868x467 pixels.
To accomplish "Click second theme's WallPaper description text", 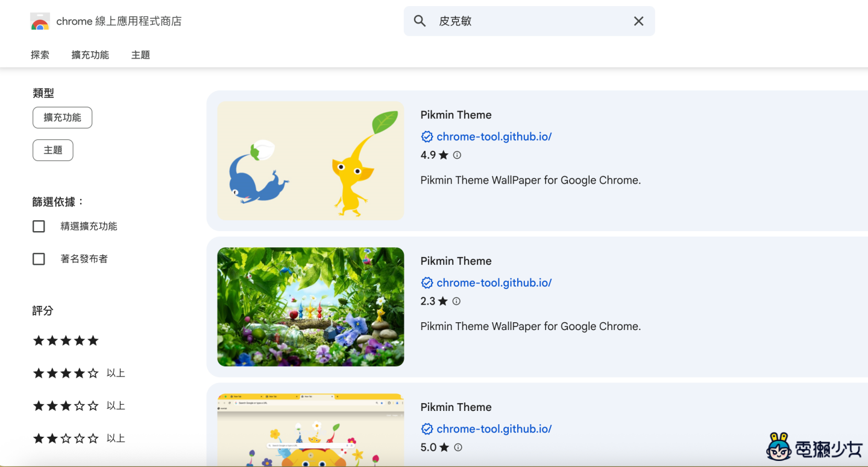I will coord(530,326).
